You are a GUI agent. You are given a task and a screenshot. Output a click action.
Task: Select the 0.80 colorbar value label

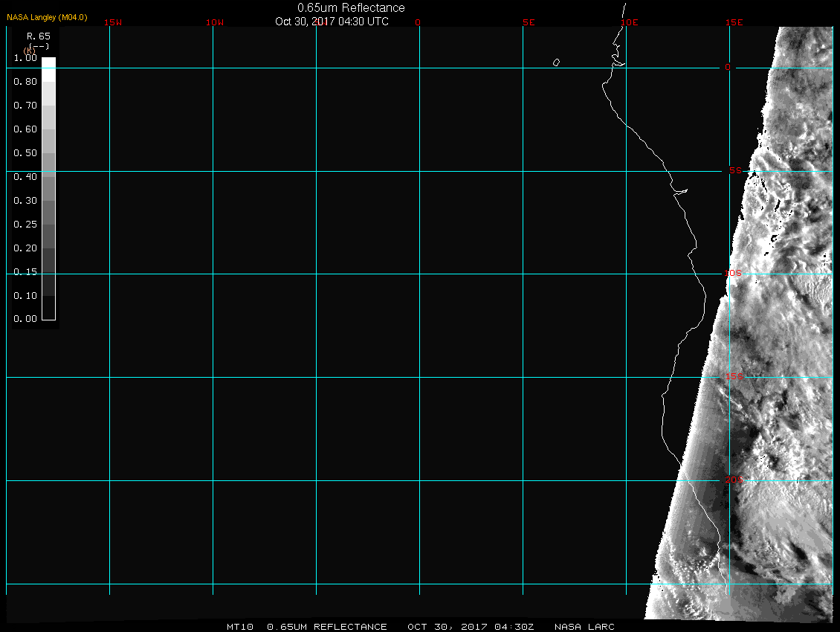point(25,82)
